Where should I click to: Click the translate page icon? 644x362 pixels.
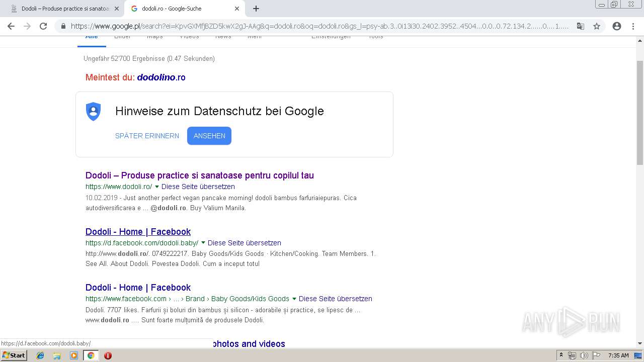tap(581, 26)
